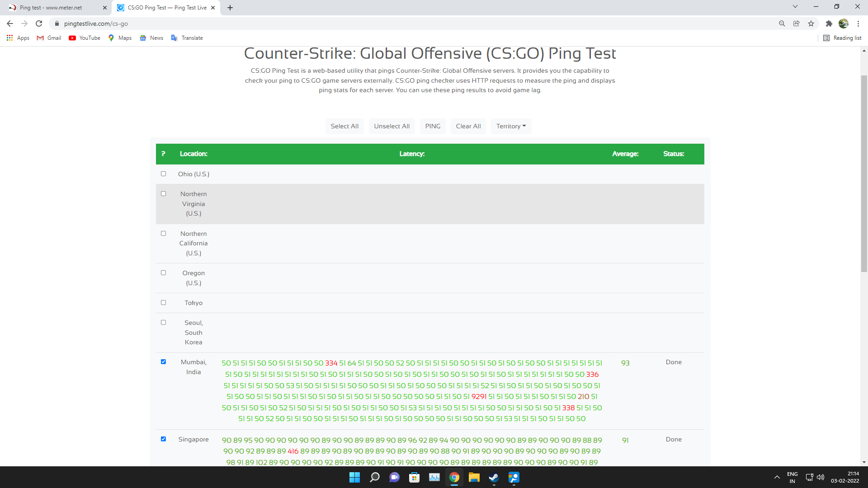Check the Oregon (U.S.) server
This screenshot has height=488, width=868.
pos(164,273)
